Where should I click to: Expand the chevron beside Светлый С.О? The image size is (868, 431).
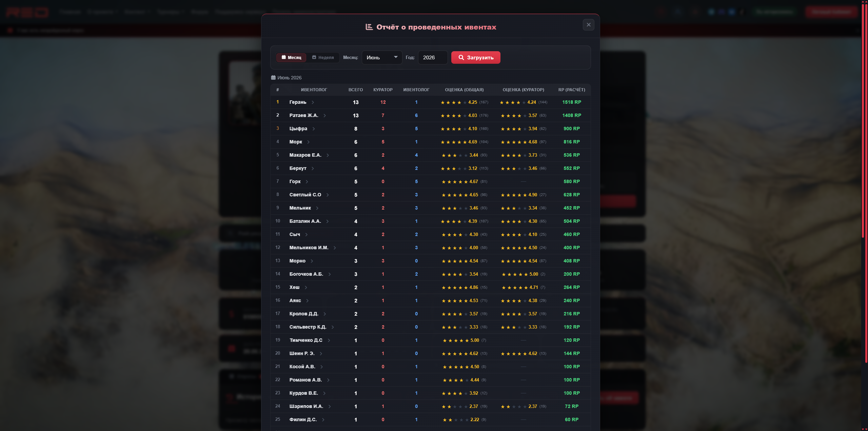pos(328,195)
